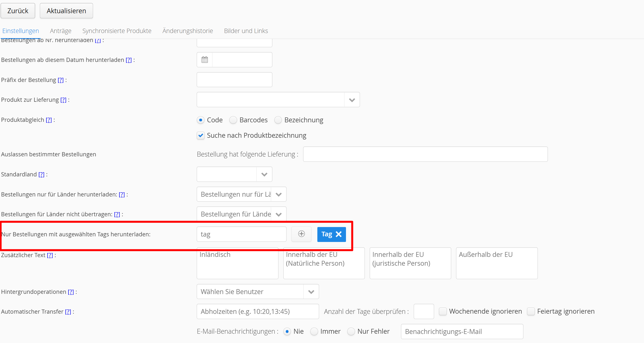The height and width of the screenshot is (343, 644).
Task: Uncheck Suche nach Produktbezeichnung
Action: coord(200,136)
